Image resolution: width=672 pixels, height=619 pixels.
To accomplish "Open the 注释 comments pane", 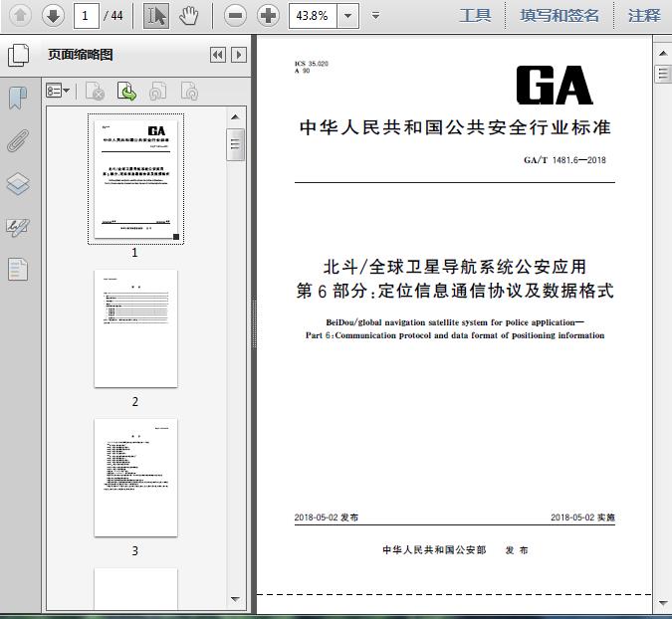I will coord(644,16).
